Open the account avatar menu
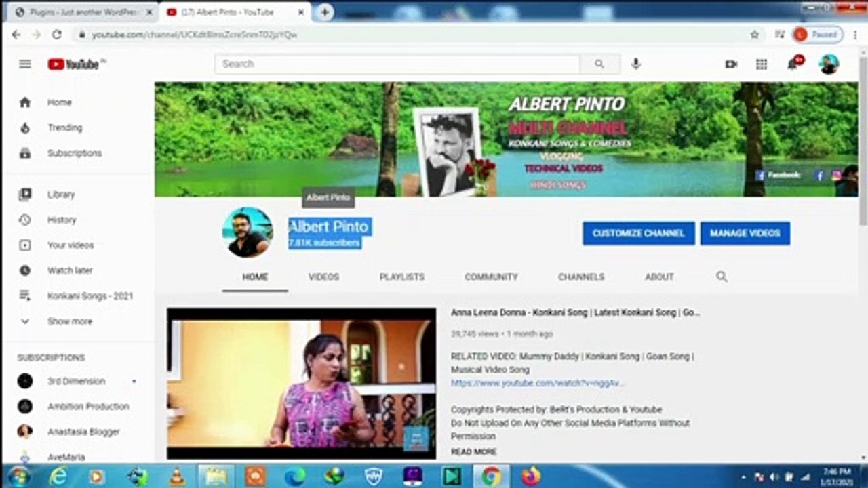 point(829,64)
